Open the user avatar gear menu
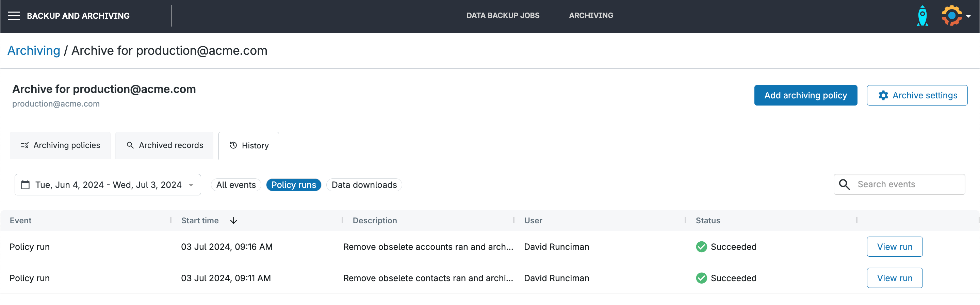The width and height of the screenshot is (980, 305). tap(955, 16)
